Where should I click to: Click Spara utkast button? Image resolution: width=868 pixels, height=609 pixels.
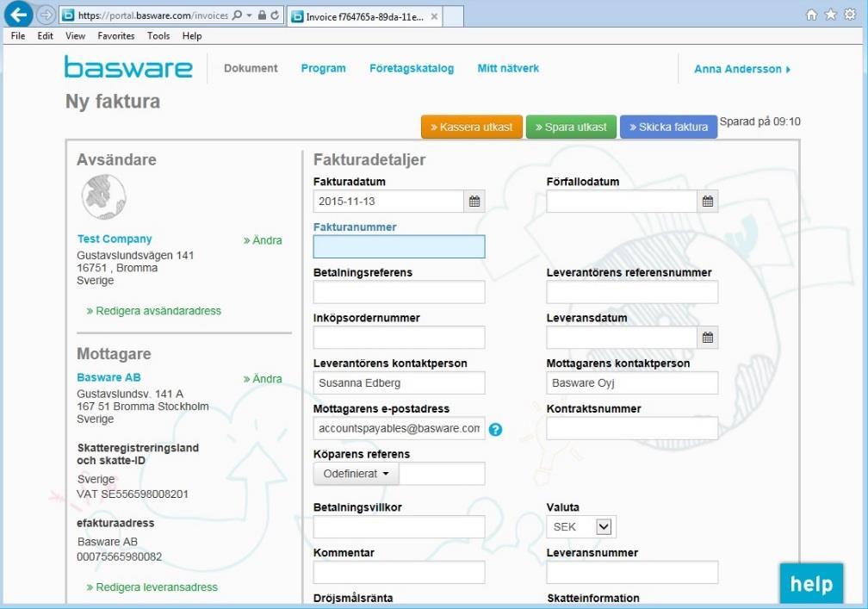[571, 127]
